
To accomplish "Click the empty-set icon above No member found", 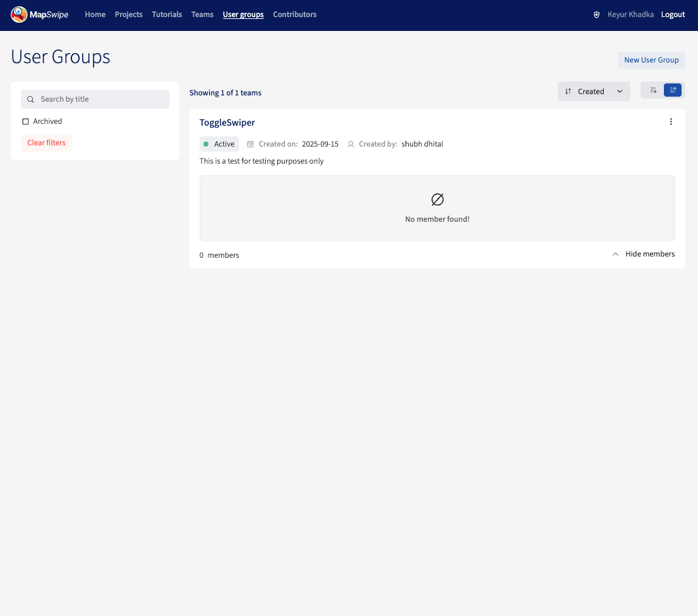I will (437, 200).
